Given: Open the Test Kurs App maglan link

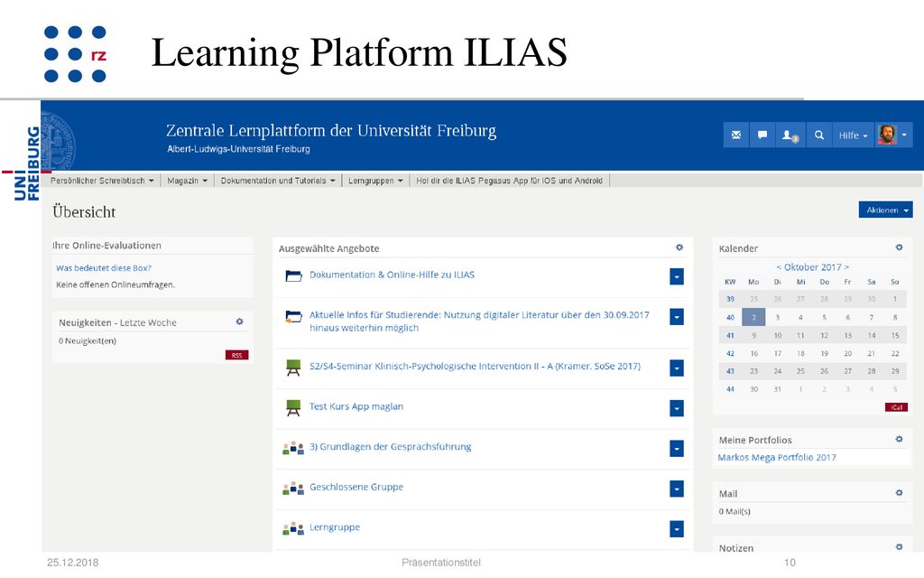Looking at the screenshot, I should pyautogui.click(x=356, y=406).
